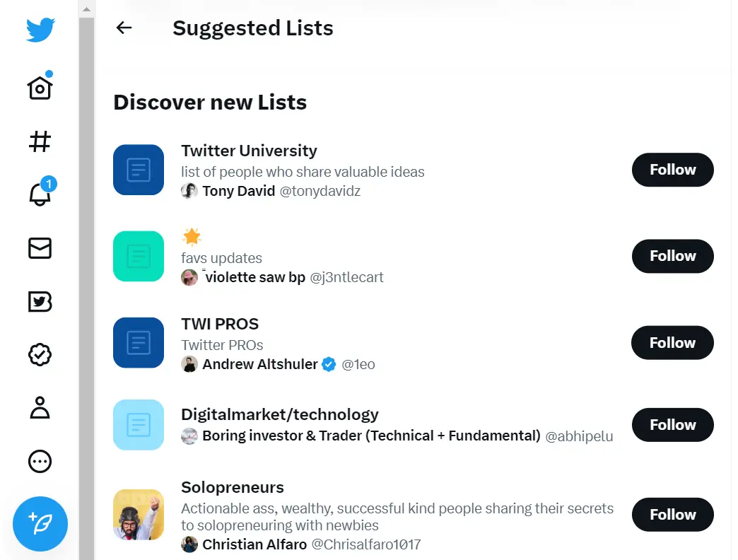Open the Digitalmarket/technology list
Viewport: 738px width, 560px height.
point(280,414)
